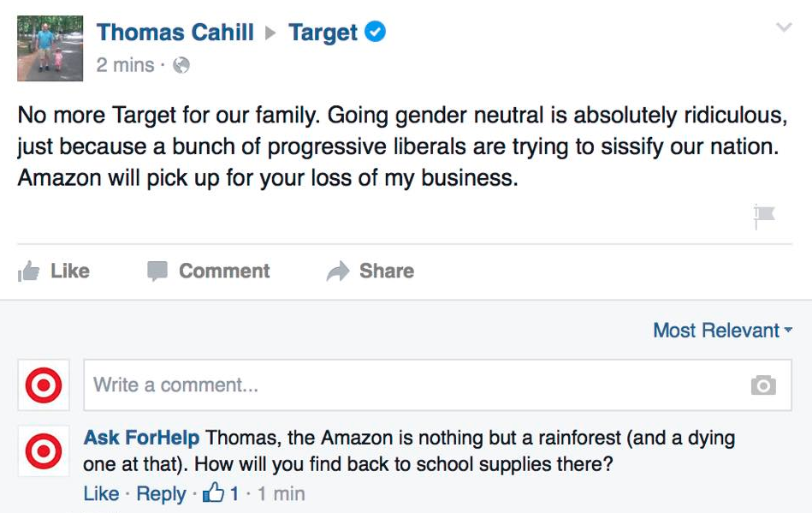Click the camera icon in comment box
Image resolution: width=812 pixels, height=513 pixels.
pyautogui.click(x=763, y=385)
